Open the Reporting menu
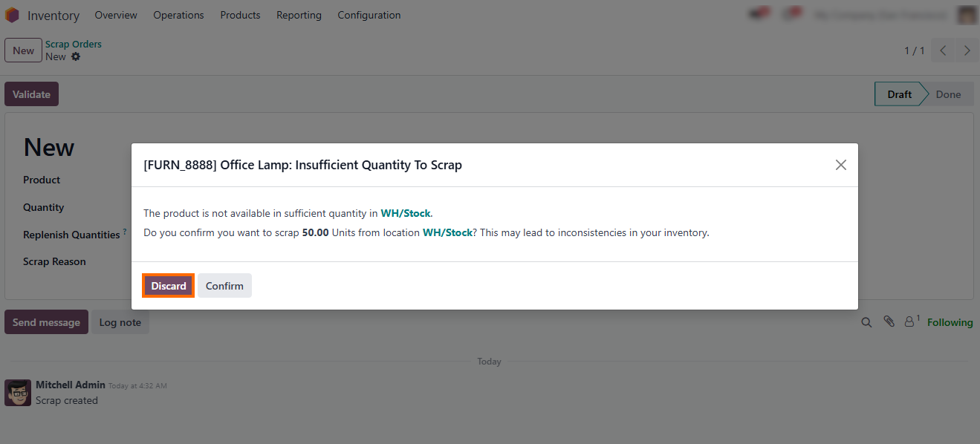The image size is (980, 444). (299, 15)
